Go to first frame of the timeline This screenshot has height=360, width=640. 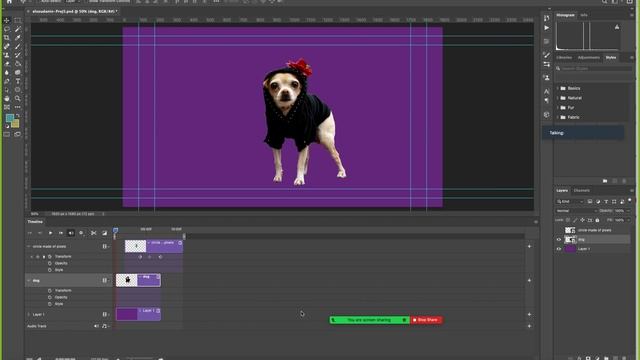[29, 233]
